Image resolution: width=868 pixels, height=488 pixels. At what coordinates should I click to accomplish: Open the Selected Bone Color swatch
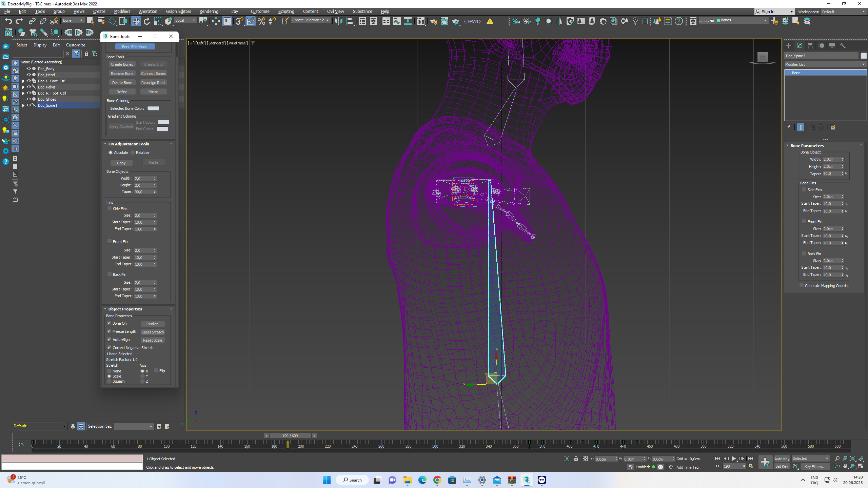click(153, 108)
